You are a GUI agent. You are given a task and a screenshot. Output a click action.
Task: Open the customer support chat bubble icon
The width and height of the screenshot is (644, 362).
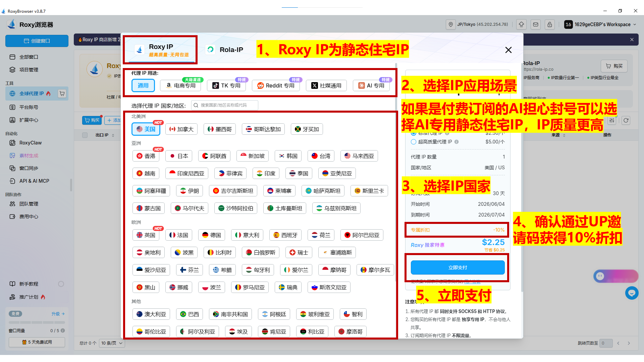tap(632, 293)
